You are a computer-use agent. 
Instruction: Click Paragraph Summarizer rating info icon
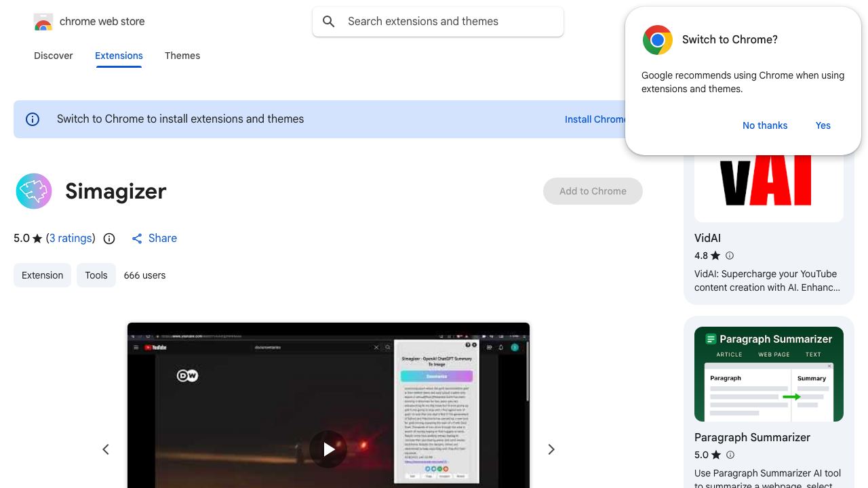[x=730, y=455]
